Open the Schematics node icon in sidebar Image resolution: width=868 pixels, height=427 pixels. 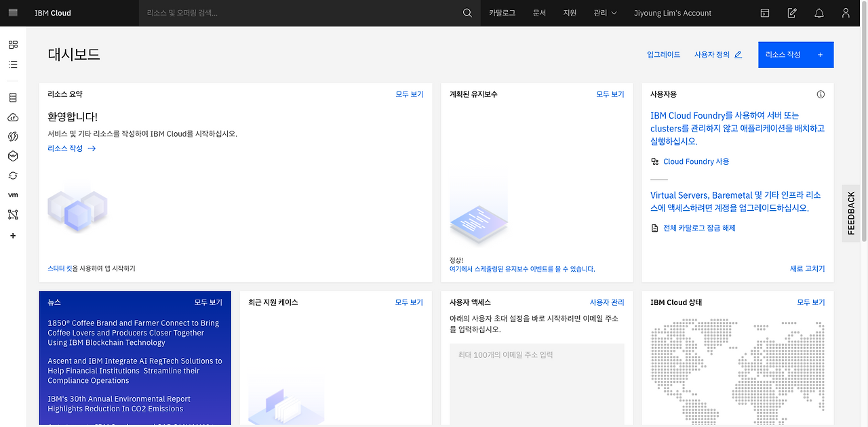click(x=12, y=214)
